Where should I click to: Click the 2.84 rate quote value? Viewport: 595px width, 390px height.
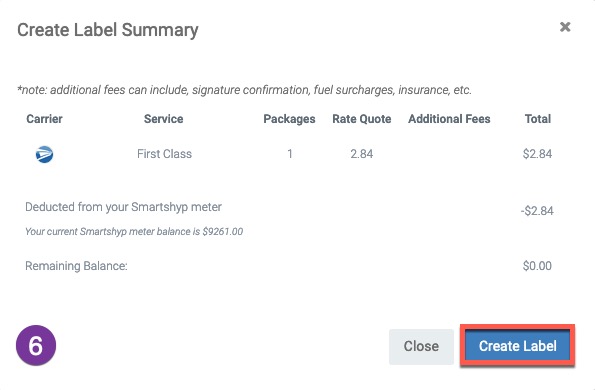(x=362, y=154)
